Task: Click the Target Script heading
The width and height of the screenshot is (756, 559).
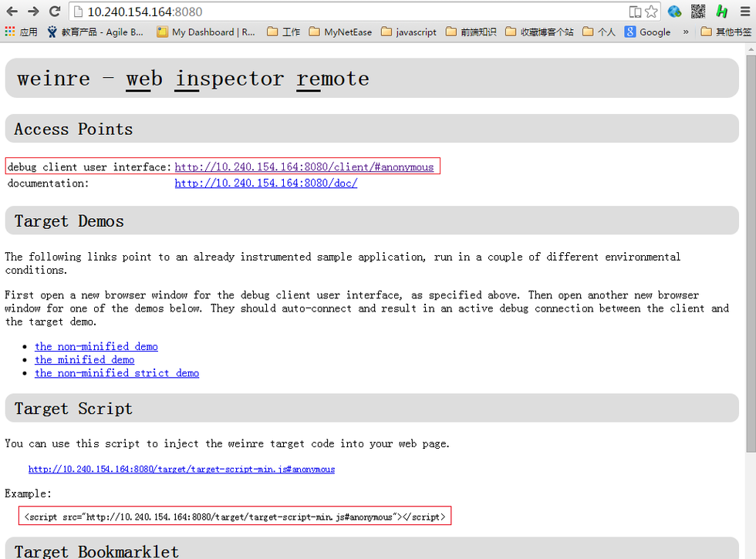Action: pos(73,409)
